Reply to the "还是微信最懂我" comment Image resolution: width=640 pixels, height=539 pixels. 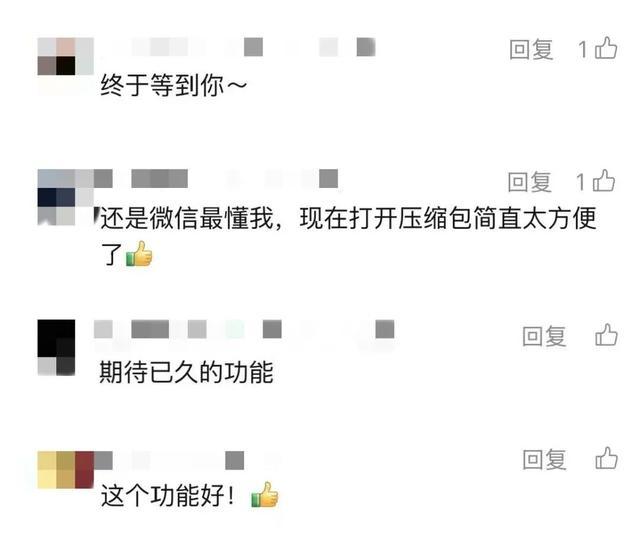530,182
